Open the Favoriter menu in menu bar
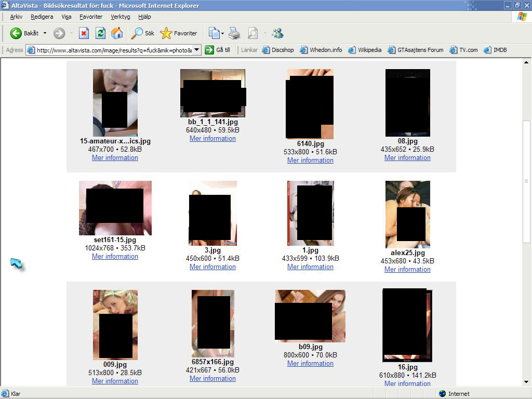The width and height of the screenshot is (532, 399). click(x=91, y=17)
